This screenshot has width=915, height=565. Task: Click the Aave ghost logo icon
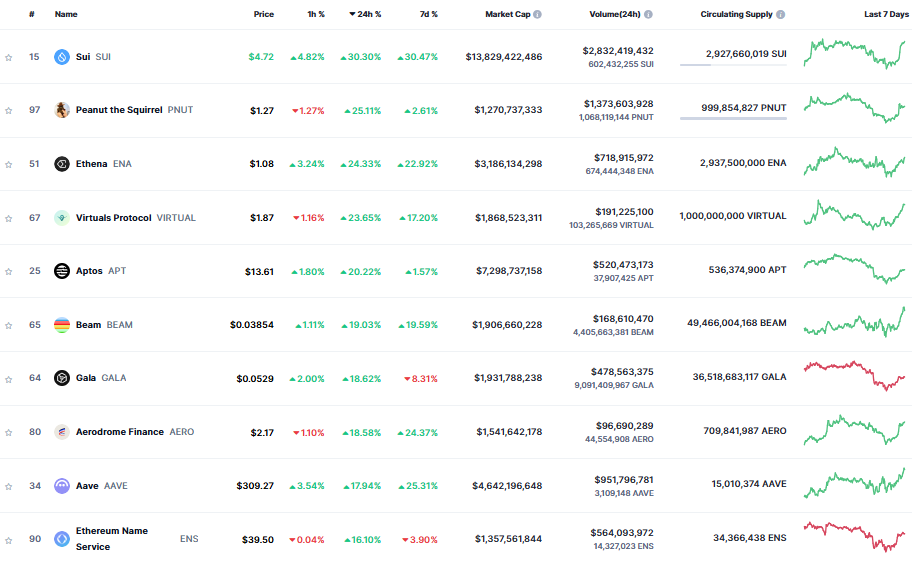[x=62, y=486]
